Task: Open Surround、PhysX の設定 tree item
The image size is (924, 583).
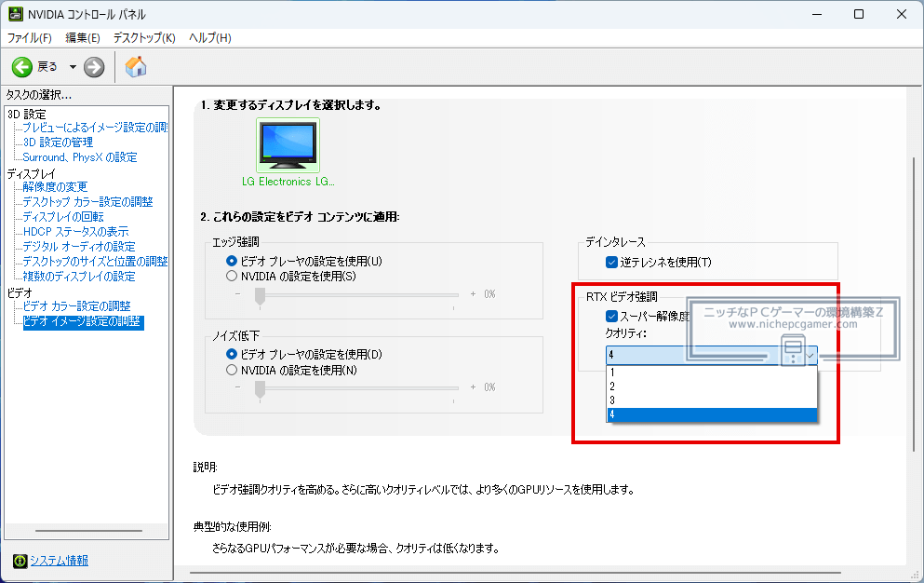Action: (x=79, y=157)
